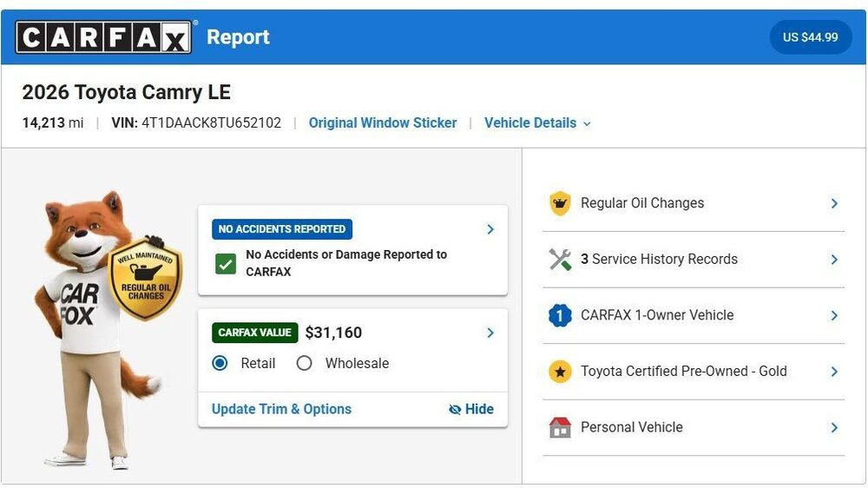Click Personal Vehicle row text
This screenshot has height=488, width=868.
[x=632, y=427]
